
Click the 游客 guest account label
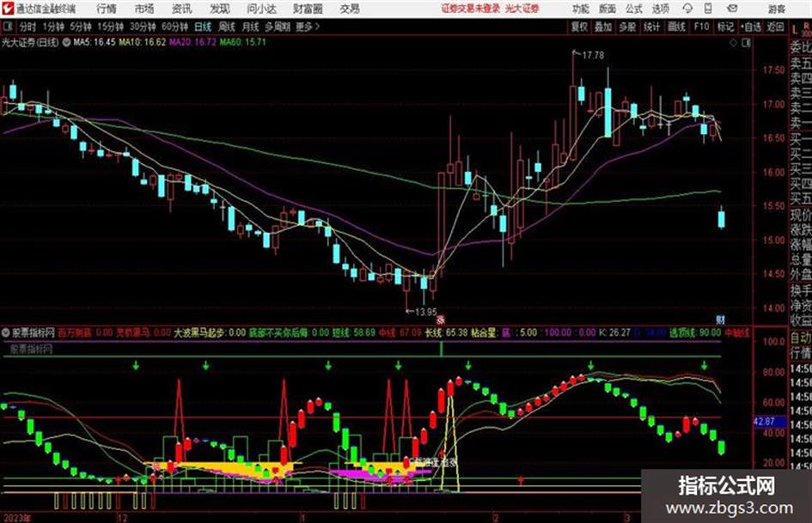click(x=777, y=9)
